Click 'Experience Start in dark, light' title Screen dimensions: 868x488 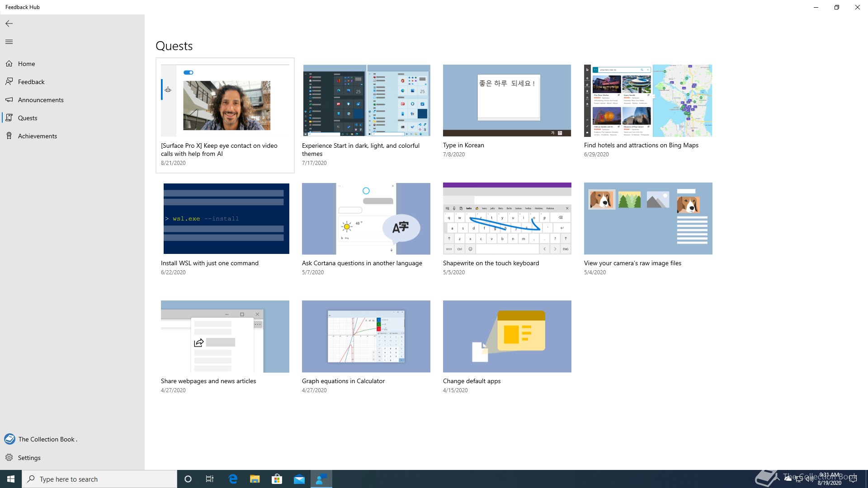[361, 150]
